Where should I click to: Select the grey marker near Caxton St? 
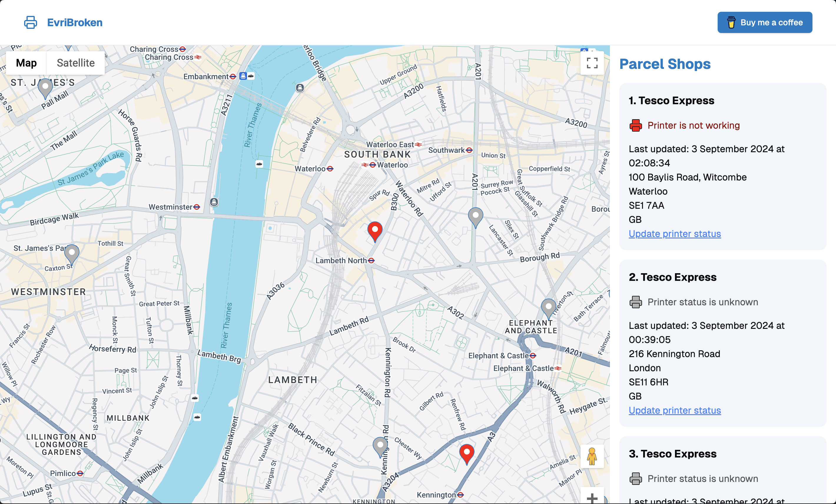pyautogui.click(x=72, y=255)
